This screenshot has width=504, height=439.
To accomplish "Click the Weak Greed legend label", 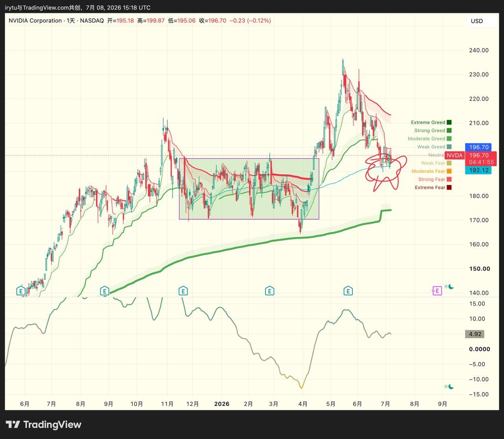I will [431, 147].
